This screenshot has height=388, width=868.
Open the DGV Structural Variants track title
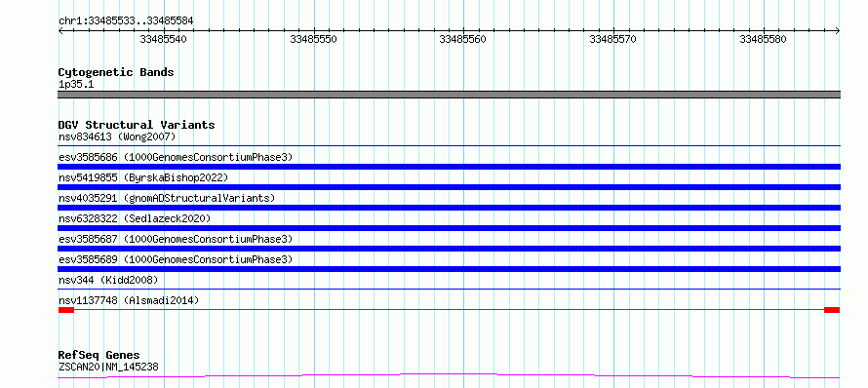[137, 125]
